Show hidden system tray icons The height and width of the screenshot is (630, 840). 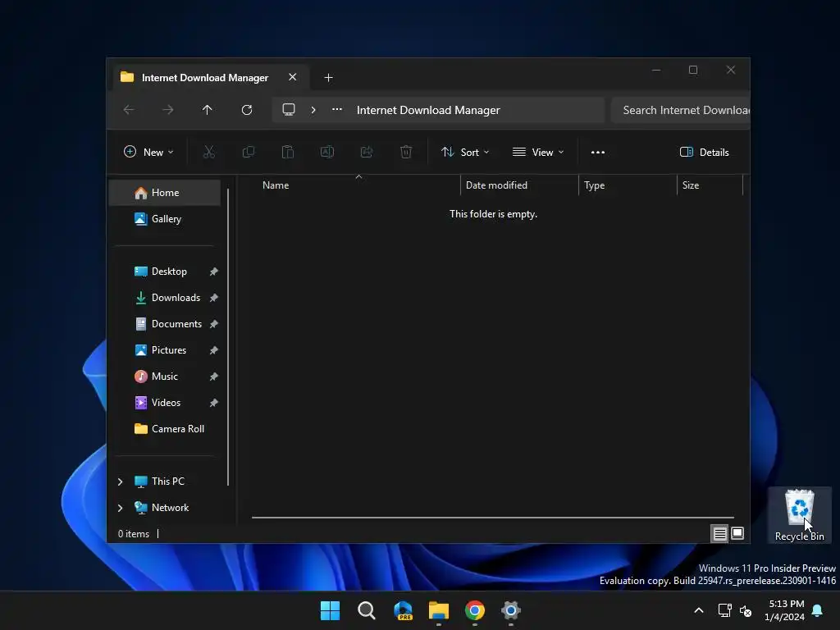[699, 610]
